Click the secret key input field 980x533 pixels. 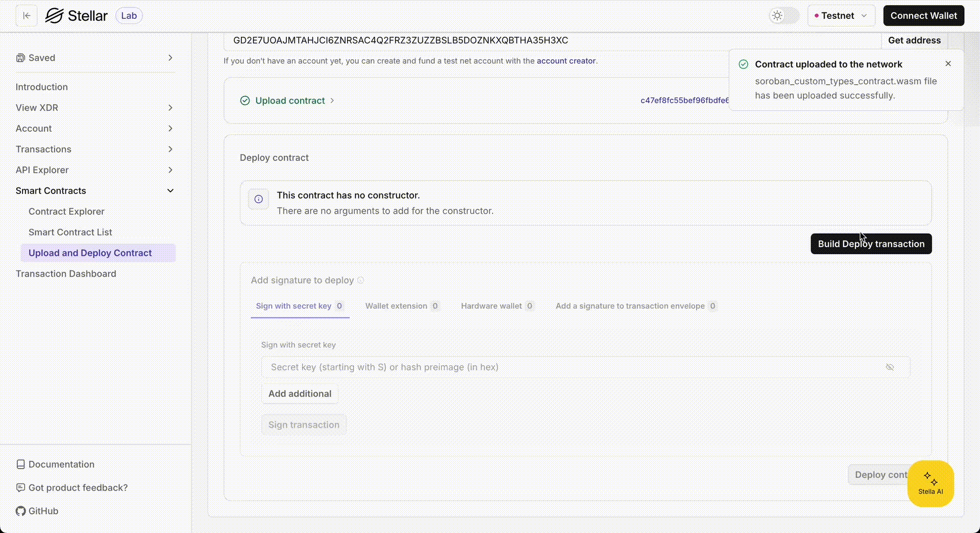[x=561, y=367]
